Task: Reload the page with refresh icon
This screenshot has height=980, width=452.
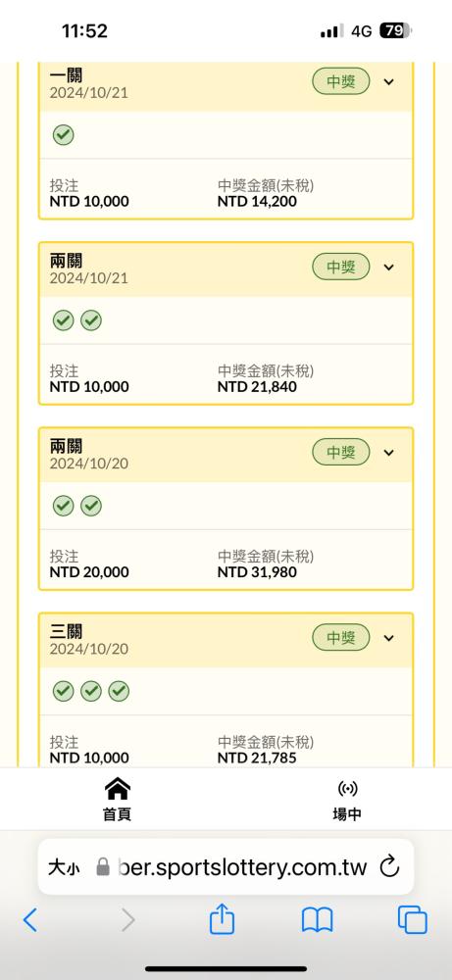Action: click(x=389, y=867)
